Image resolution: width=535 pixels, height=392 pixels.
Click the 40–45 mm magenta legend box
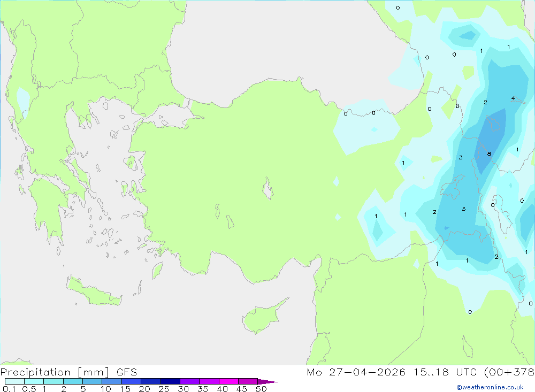pos(228,381)
